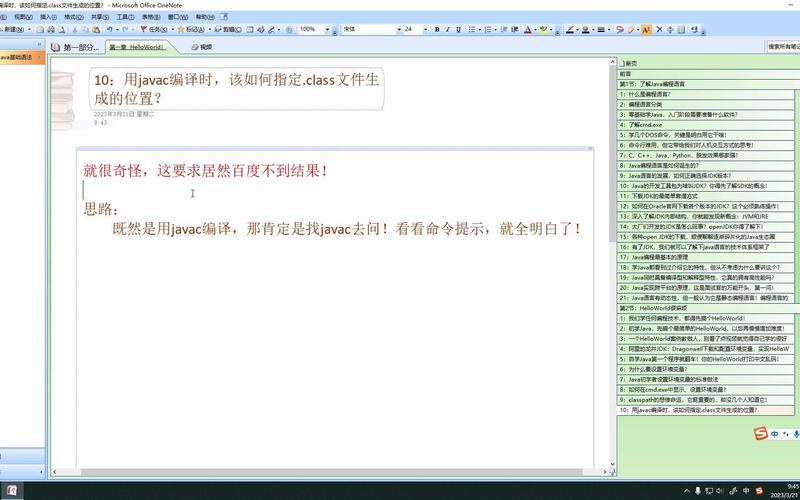800x500 pixels.
Task: Toggle the highlighted text typing tool
Action: point(646,30)
